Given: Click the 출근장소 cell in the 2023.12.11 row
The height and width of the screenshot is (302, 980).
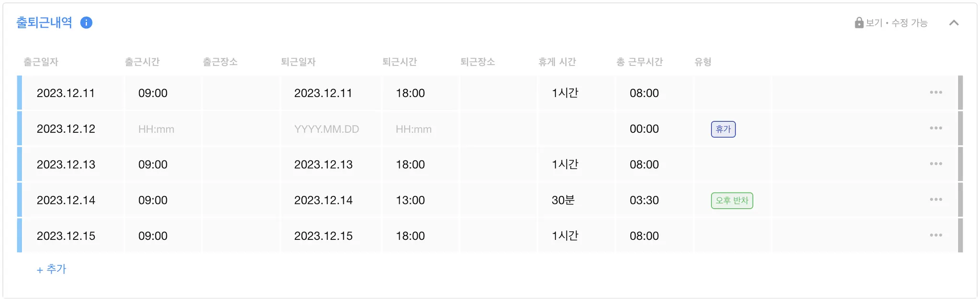Looking at the screenshot, I should [241, 93].
